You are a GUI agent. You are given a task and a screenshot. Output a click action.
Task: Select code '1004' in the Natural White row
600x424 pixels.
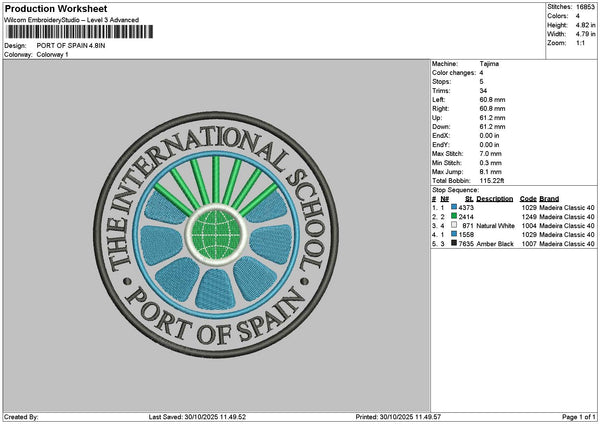point(529,226)
